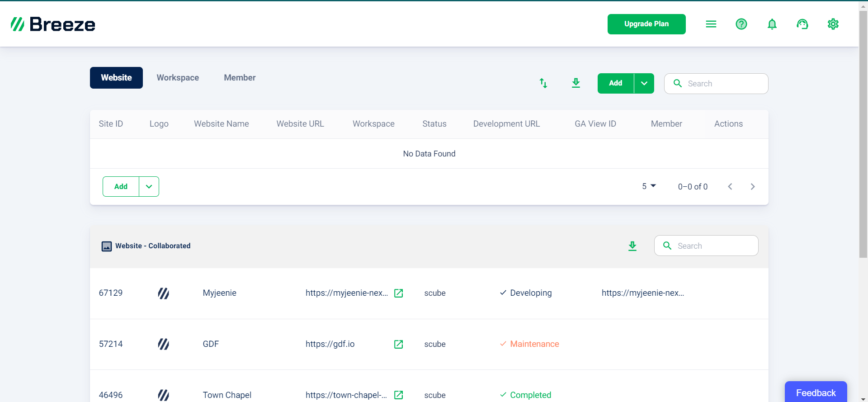
Task: Go to the next page of the table
Action: point(753,186)
